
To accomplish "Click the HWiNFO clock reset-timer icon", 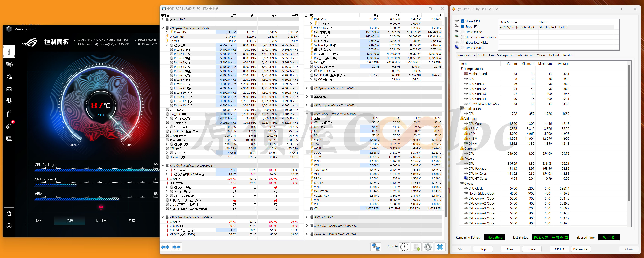I will point(404,247).
